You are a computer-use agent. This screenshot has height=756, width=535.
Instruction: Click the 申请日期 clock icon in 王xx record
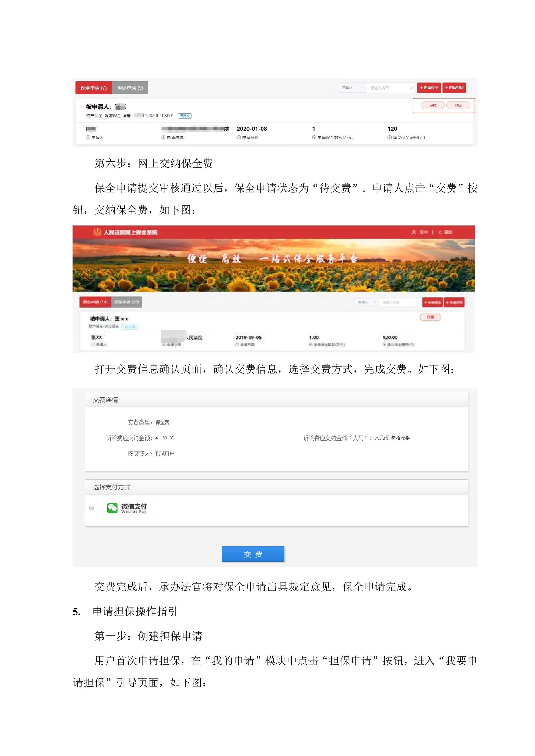pos(237,345)
